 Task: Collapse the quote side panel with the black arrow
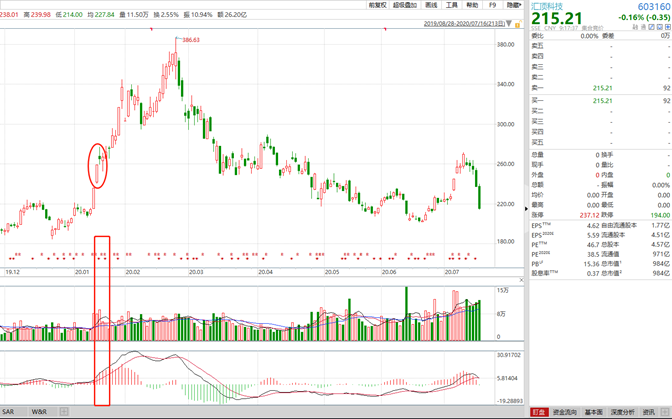pos(526,209)
